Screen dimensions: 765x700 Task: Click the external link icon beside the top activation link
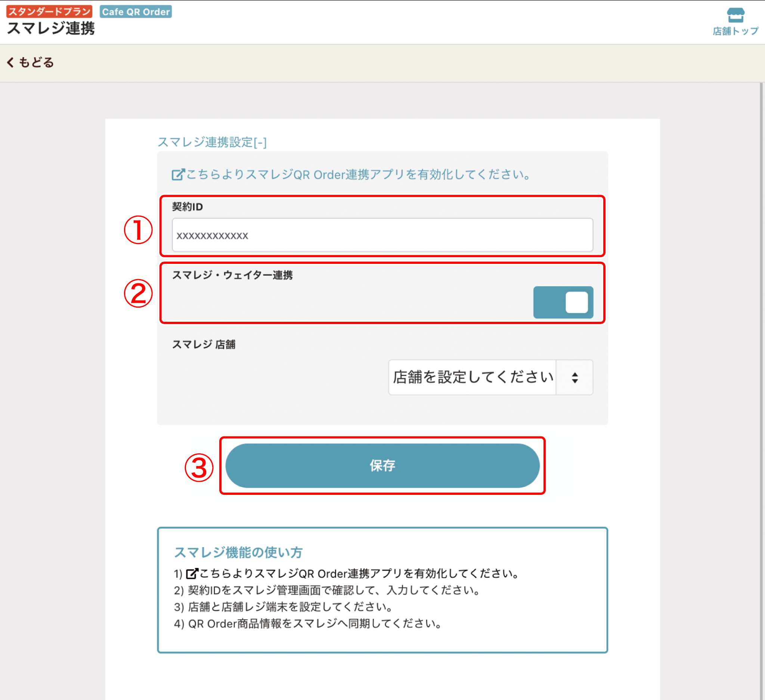coord(178,175)
